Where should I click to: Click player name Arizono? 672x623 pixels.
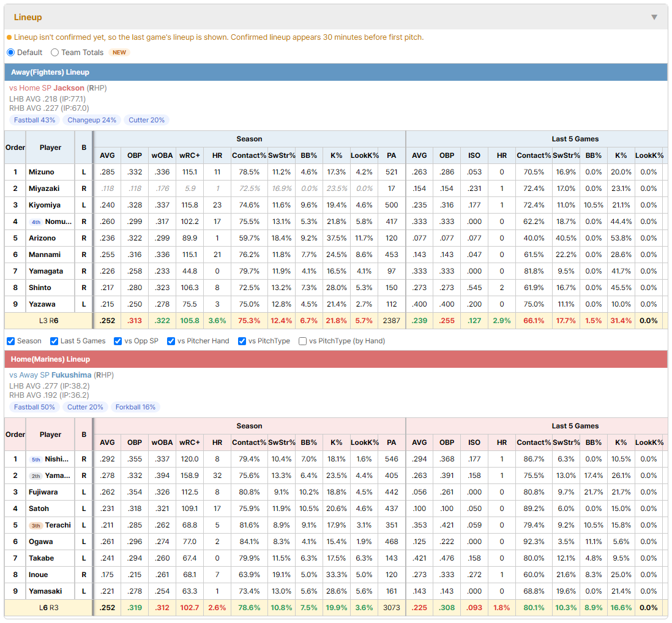tap(42, 238)
